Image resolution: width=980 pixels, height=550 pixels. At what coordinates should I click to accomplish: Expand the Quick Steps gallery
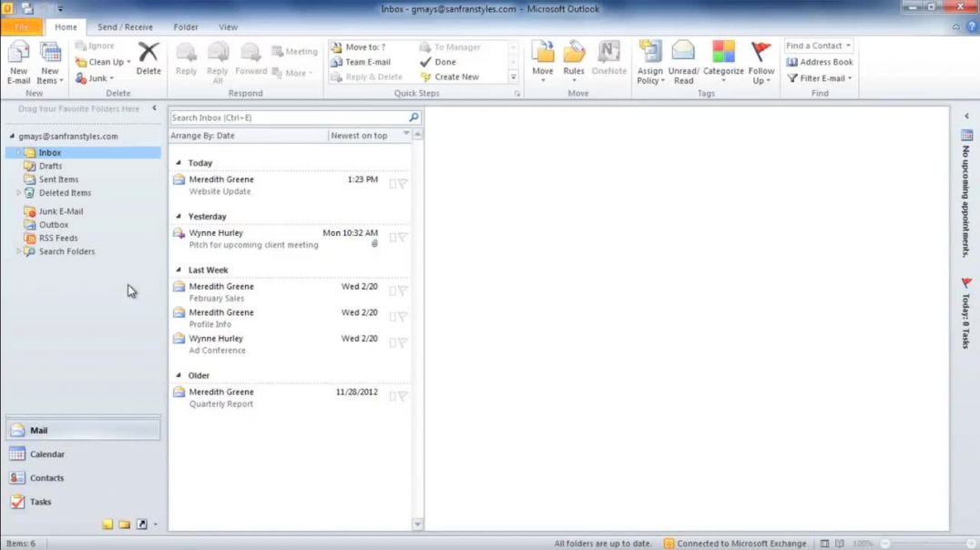(x=513, y=76)
